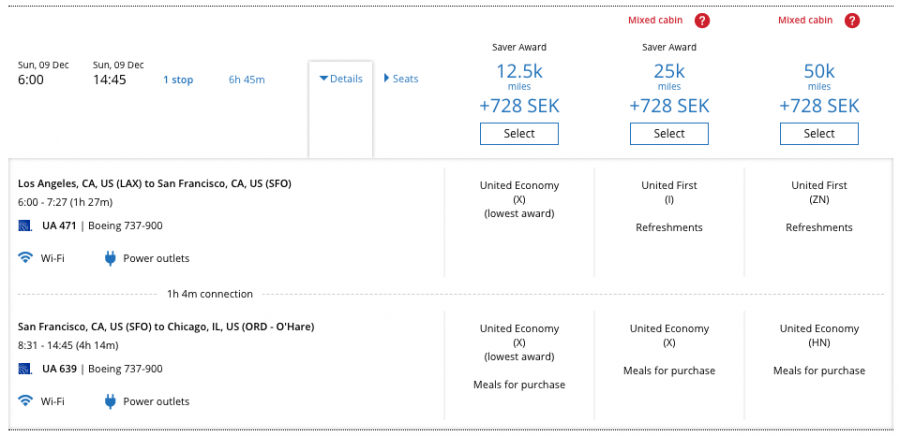Click the LAX to SFO route heading

click(x=155, y=184)
